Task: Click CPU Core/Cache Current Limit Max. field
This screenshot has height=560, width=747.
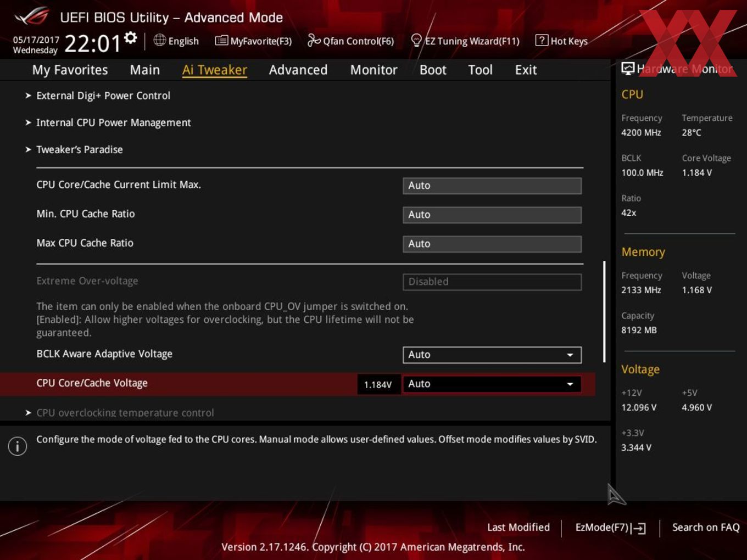Action: tap(492, 186)
